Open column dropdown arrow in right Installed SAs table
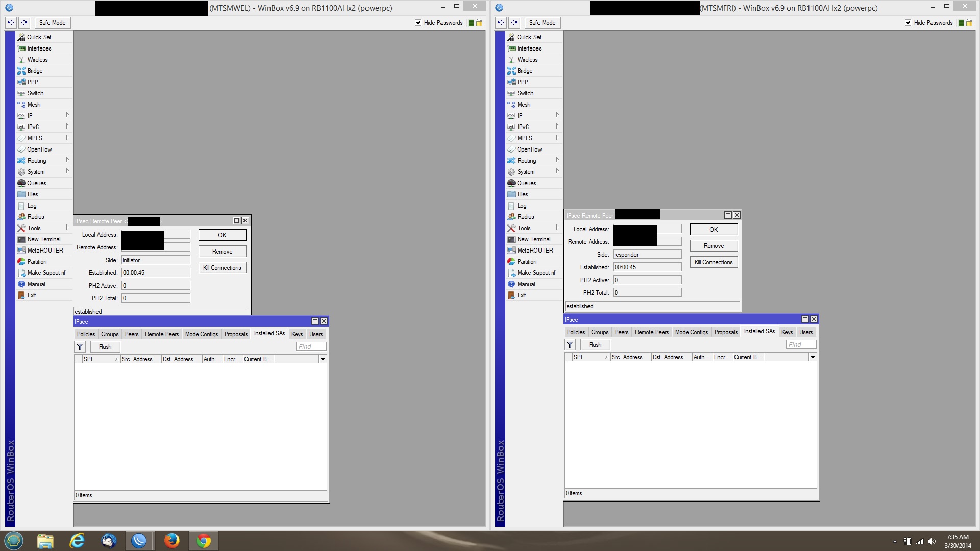Image resolution: width=980 pixels, height=551 pixels. click(x=813, y=357)
